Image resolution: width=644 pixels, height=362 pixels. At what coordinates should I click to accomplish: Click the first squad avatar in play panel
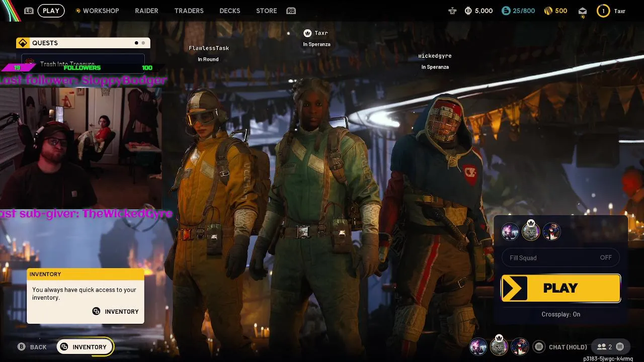coord(510,232)
